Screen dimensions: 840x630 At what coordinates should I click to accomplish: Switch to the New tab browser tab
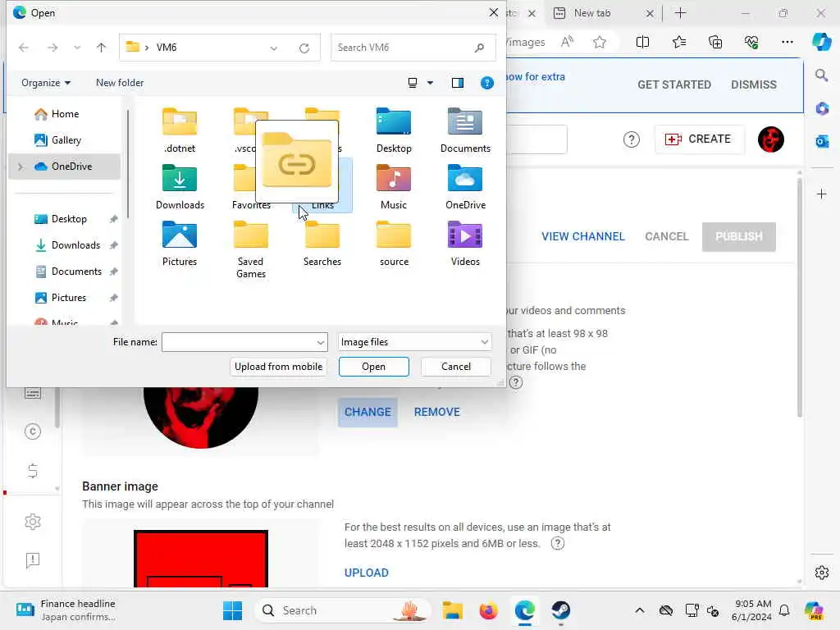[592, 13]
